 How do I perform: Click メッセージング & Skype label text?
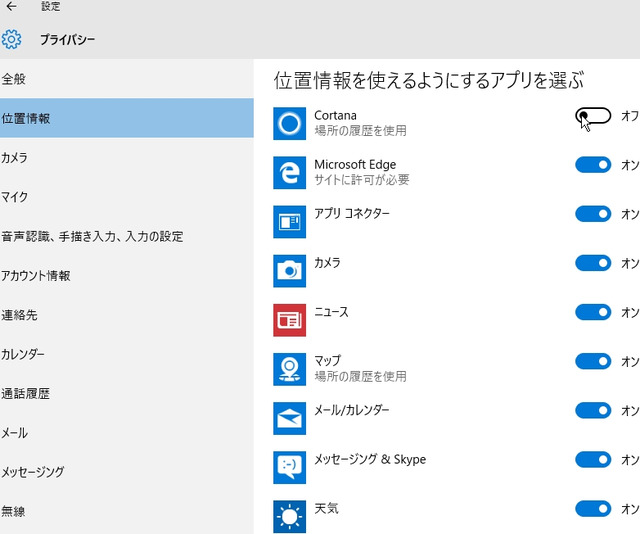370,459
